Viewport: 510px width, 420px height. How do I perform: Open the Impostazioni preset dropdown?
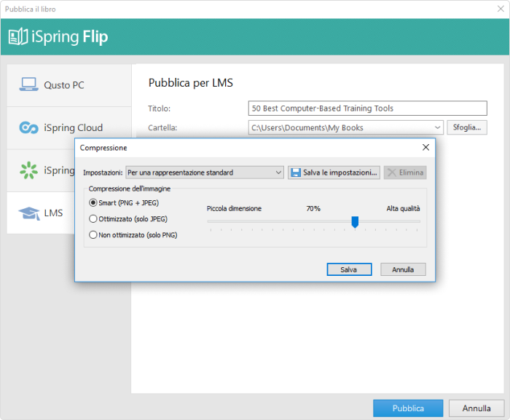(x=205, y=173)
